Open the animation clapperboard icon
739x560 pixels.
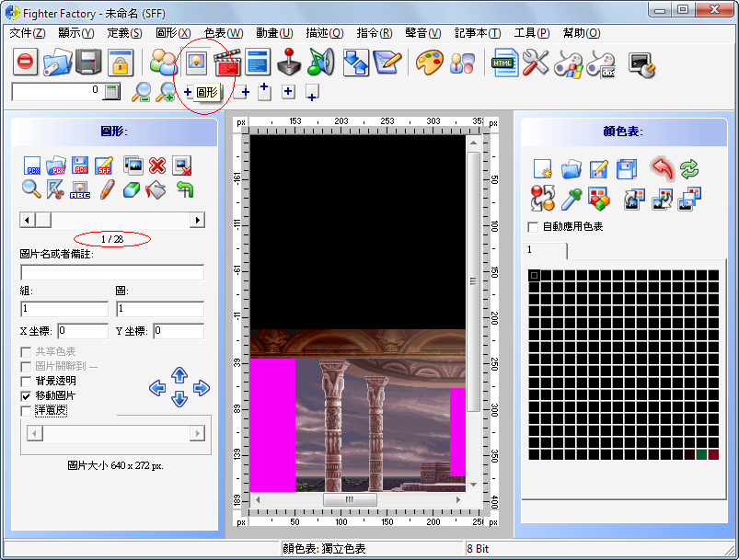click(227, 63)
